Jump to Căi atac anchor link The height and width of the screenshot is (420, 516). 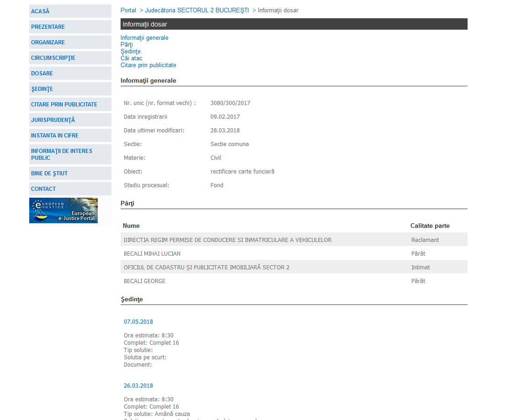click(132, 58)
